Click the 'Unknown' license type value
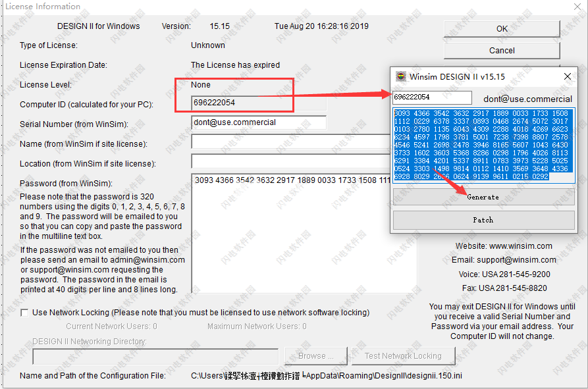588x389 pixels. click(208, 45)
